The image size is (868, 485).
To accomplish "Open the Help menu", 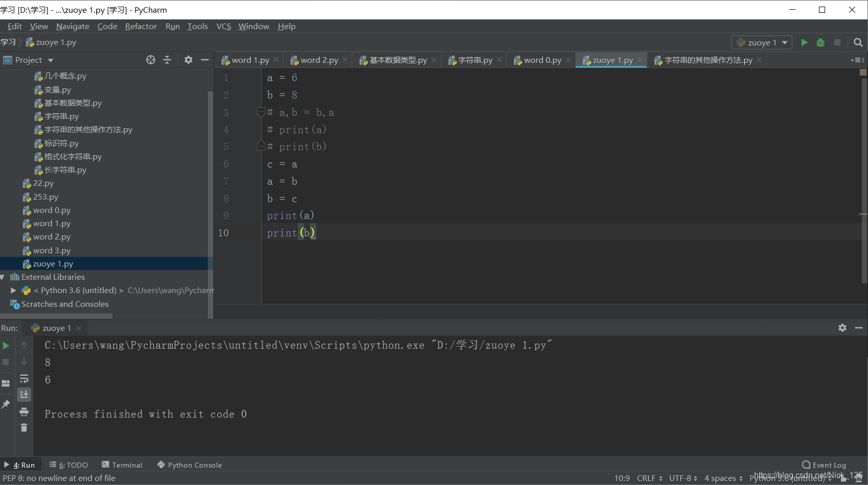I will tap(287, 27).
